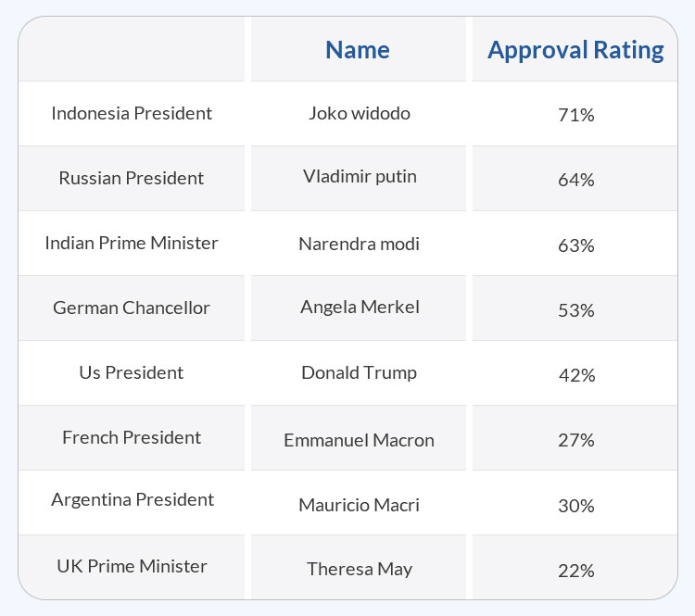Select the Emmanuel Macron name cell
695x616 pixels.
[360, 440]
